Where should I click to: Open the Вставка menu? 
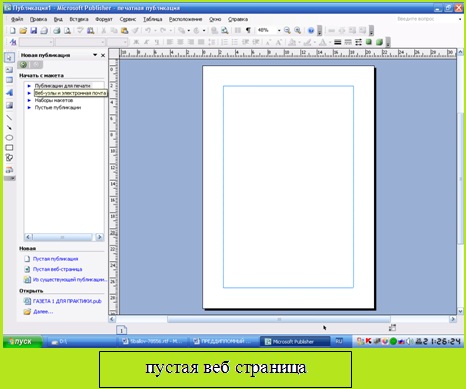click(79, 19)
